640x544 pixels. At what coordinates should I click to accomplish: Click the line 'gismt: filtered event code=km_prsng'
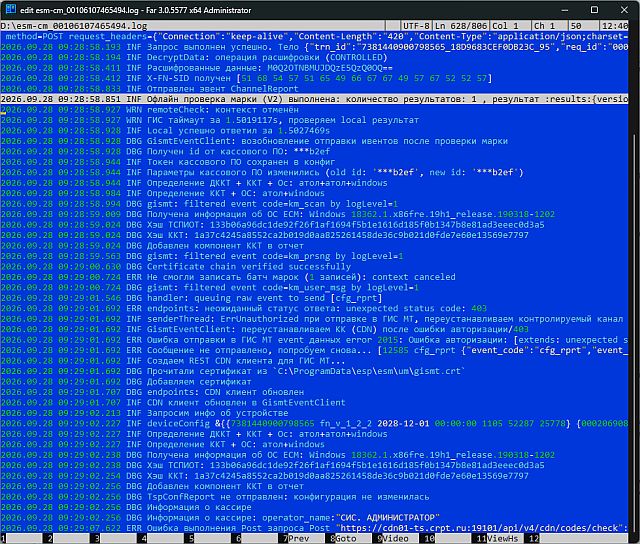pos(202,256)
